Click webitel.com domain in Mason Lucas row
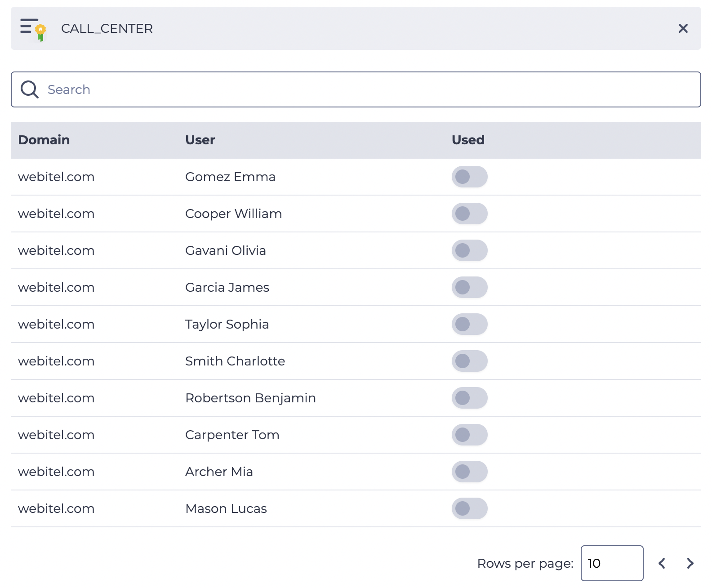 tap(56, 508)
